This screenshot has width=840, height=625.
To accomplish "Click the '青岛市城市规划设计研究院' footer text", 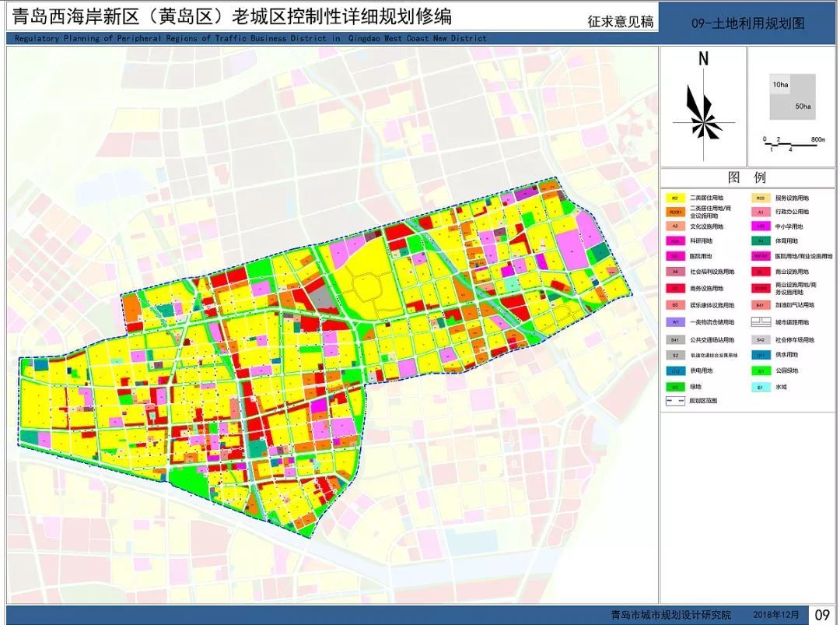I will tap(670, 615).
